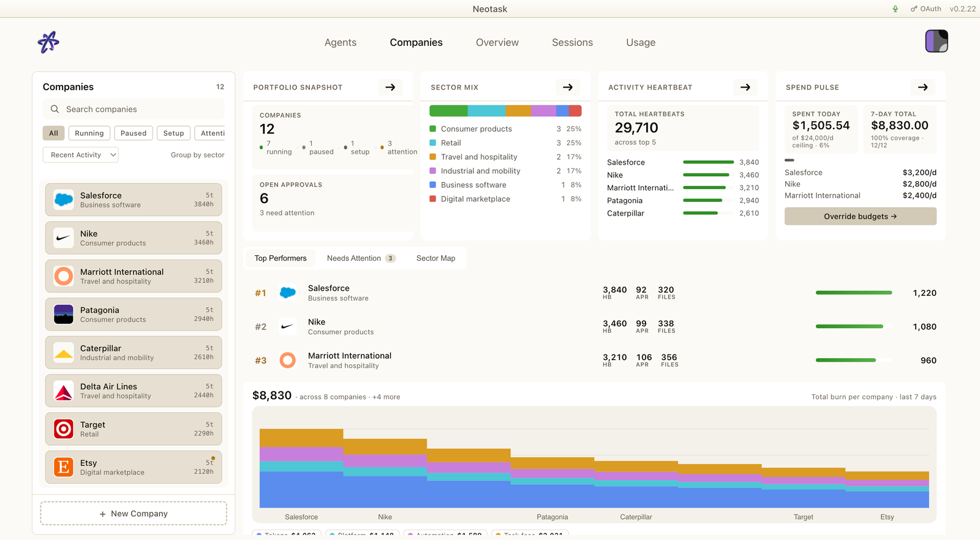980x540 pixels.
Task: Click the Salesforce heartbeat progress bar
Action: tap(708, 162)
